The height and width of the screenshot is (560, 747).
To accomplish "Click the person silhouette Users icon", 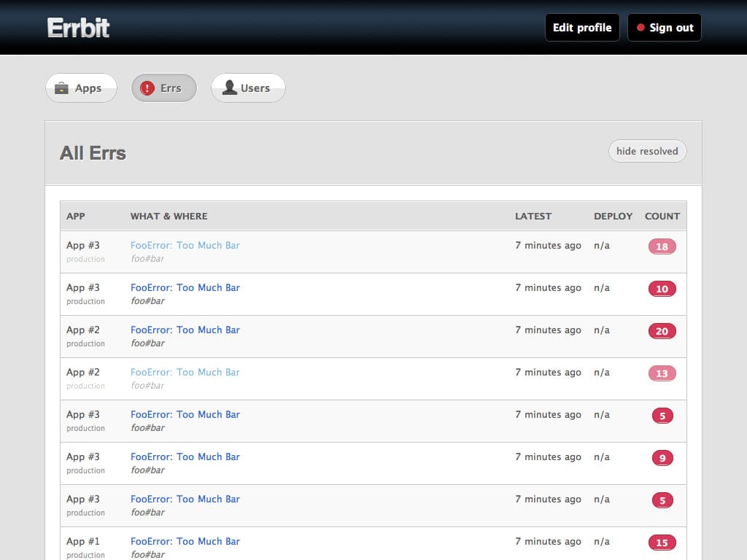I will [x=230, y=88].
